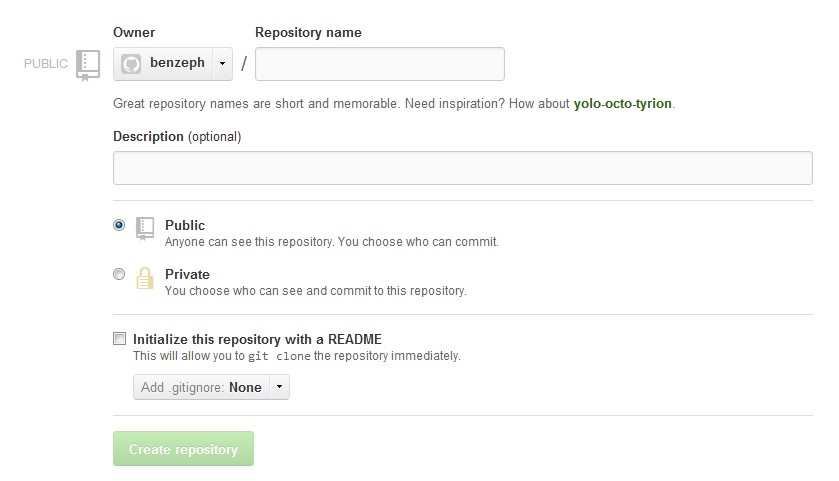Click the bold Public option label
The image size is (839, 481).
(x=185, y=226)
